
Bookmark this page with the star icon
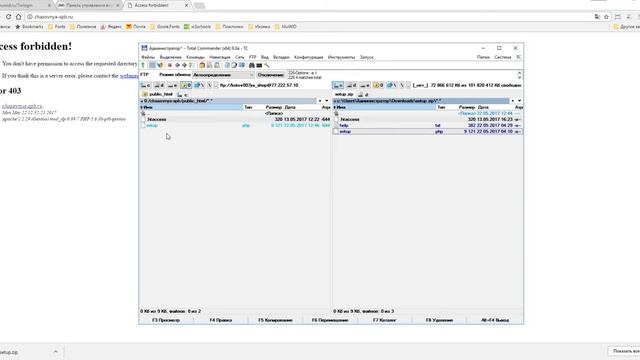tap(607, 17)
